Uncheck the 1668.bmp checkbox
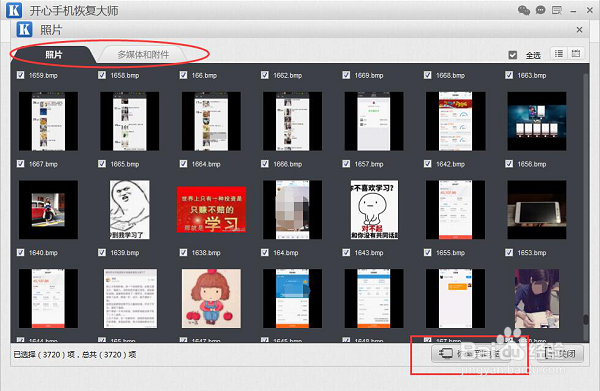Screen dimensions: 600x391 (427, 75)
